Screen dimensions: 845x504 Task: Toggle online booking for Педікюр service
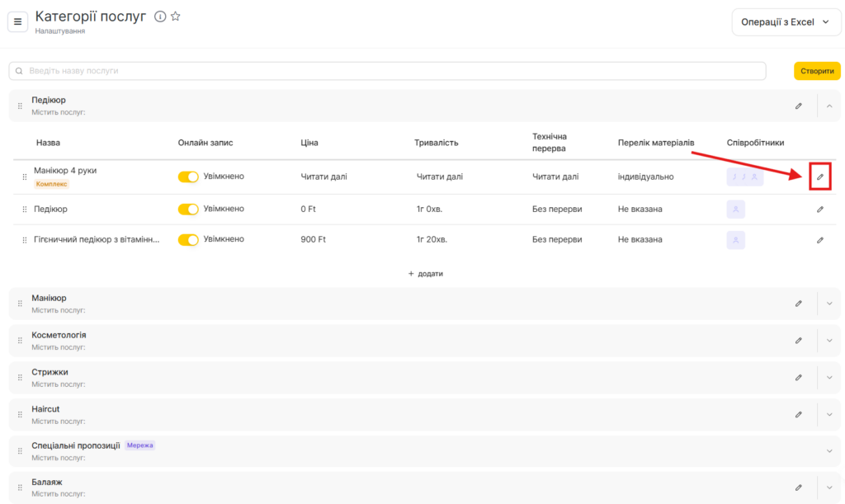coord(188,210)
